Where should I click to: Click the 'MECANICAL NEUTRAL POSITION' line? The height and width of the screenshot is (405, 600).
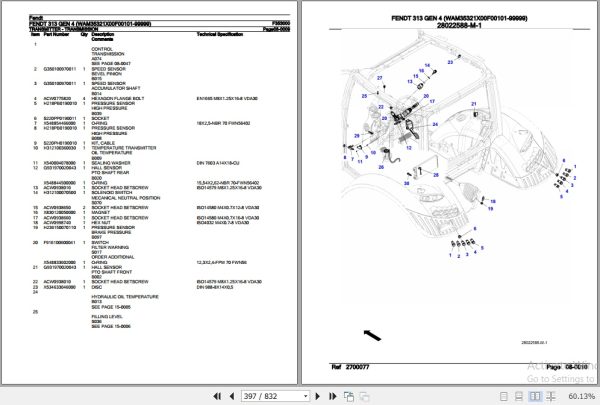(126, 198)
